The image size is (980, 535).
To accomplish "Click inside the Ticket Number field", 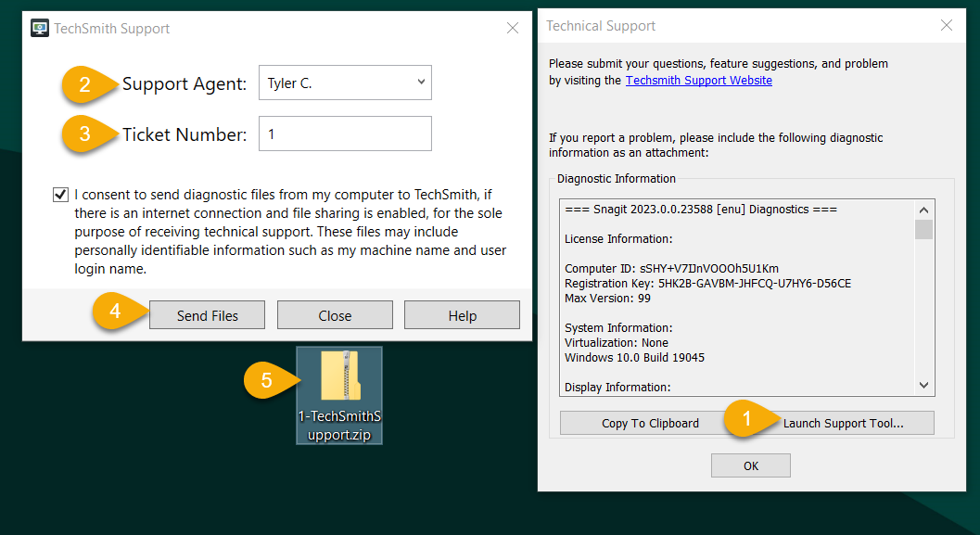I will pyautogui.click(x=345, y=134).
